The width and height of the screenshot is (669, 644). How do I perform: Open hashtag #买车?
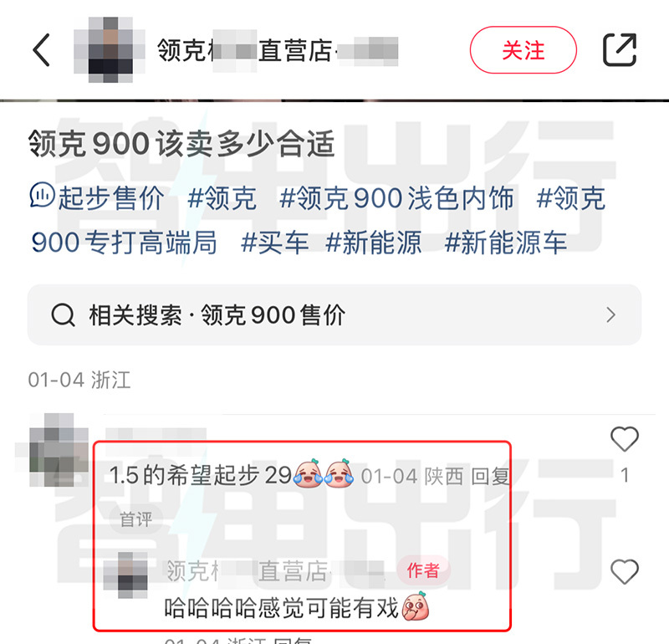pos(274,243)
